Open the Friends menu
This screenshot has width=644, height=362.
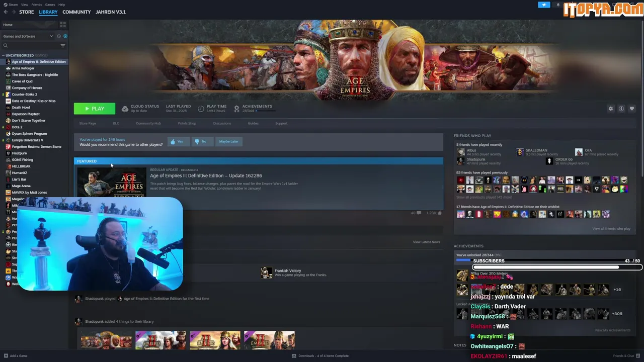(x=37, y=5)
